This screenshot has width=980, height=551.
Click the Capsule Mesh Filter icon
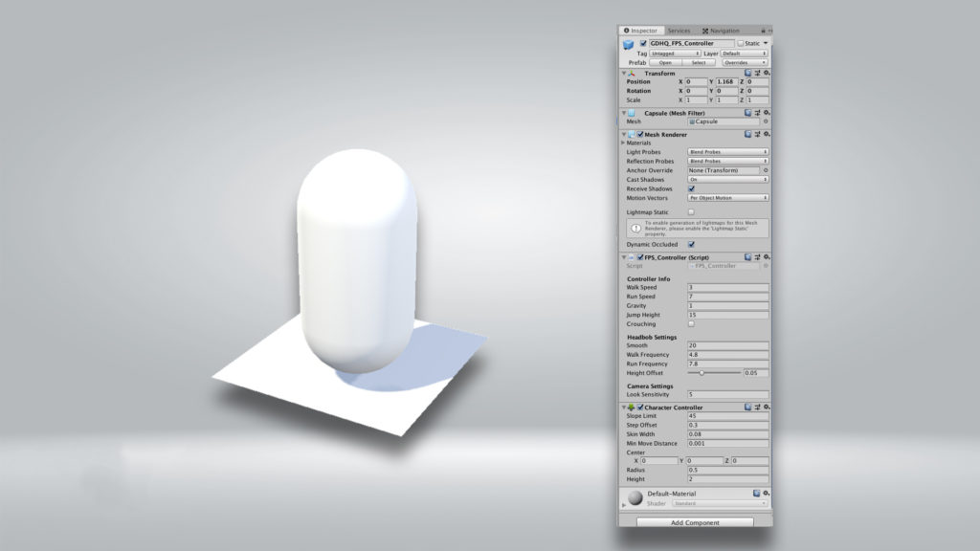click(630, 112)
